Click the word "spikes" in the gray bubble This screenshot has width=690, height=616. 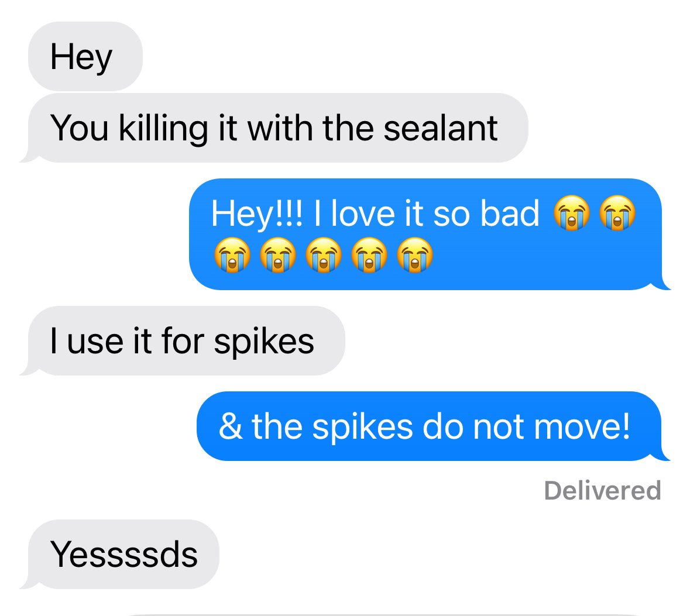(x=263, y=342)
